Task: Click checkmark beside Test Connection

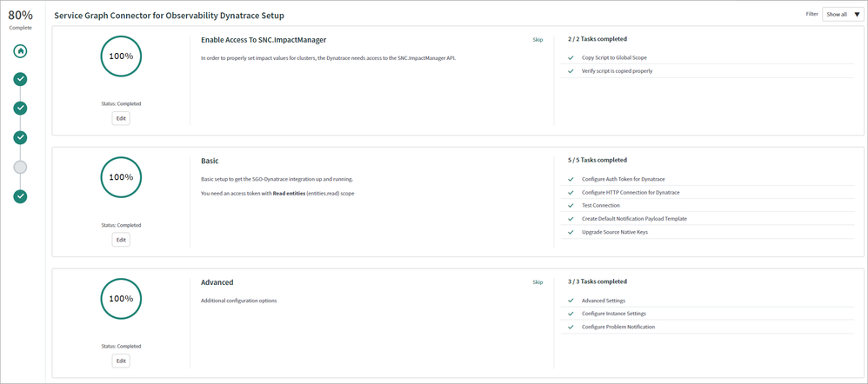Action: coord(571,205)
